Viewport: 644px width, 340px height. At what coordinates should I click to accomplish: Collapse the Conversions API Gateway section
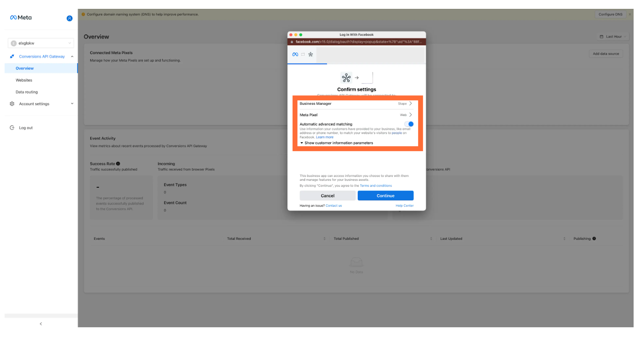(x=72, y=56)
